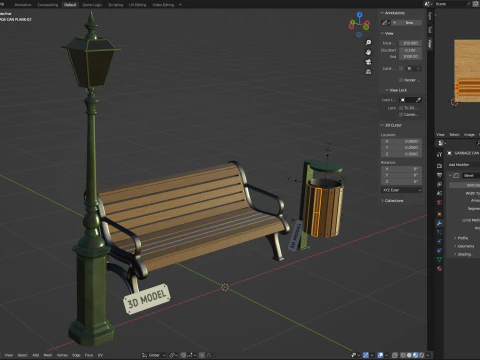Open the World properties tab
The height and width of the screenshot is (360, 480).
pyautogui.click(x=439, y=203)
